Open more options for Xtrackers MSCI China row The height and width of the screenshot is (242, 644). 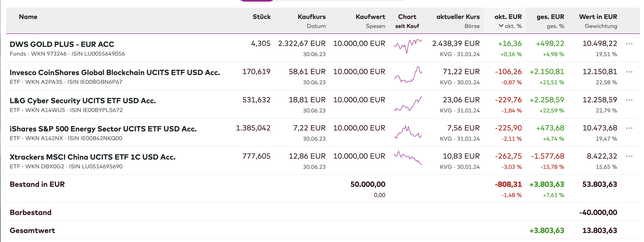point(629,156)
